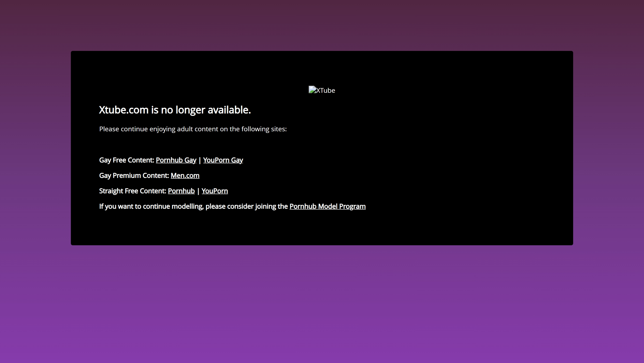Image resolution: width=644 pixels, height=363 pixels.
Task: Click the 'Straight Free Content:' label
Action: [x=133, y=191]
